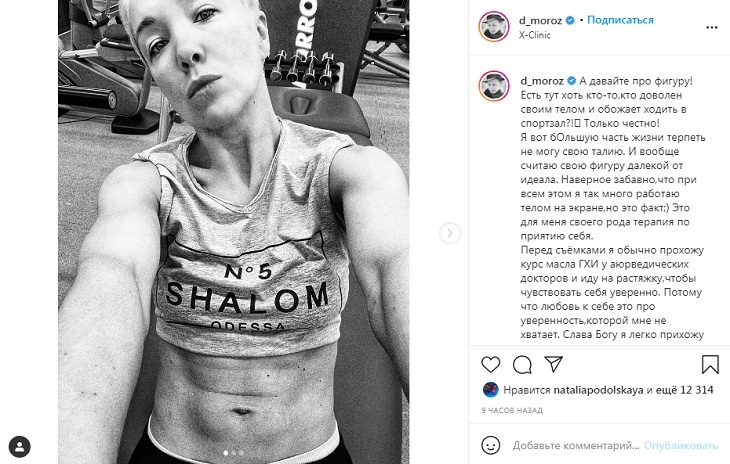The width and height of the screenshot is (730, 464).
Task: Open d_moroz username in post header
Action: (541, 20)
